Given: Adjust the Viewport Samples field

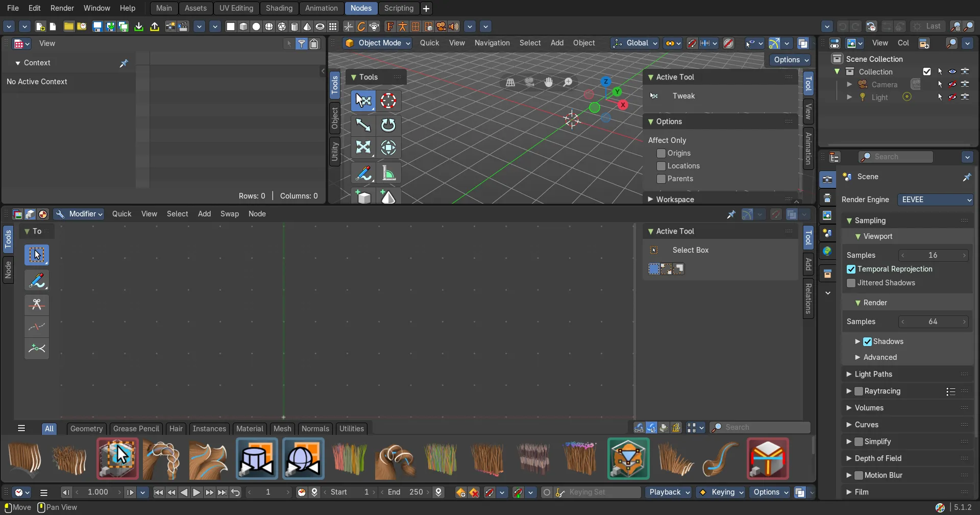Looking at the screenshot, I should tap(933, 255).
